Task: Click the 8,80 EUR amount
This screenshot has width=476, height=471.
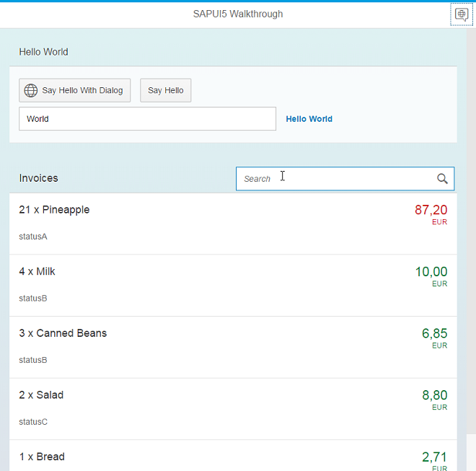Action: click(x=434, y=396)
